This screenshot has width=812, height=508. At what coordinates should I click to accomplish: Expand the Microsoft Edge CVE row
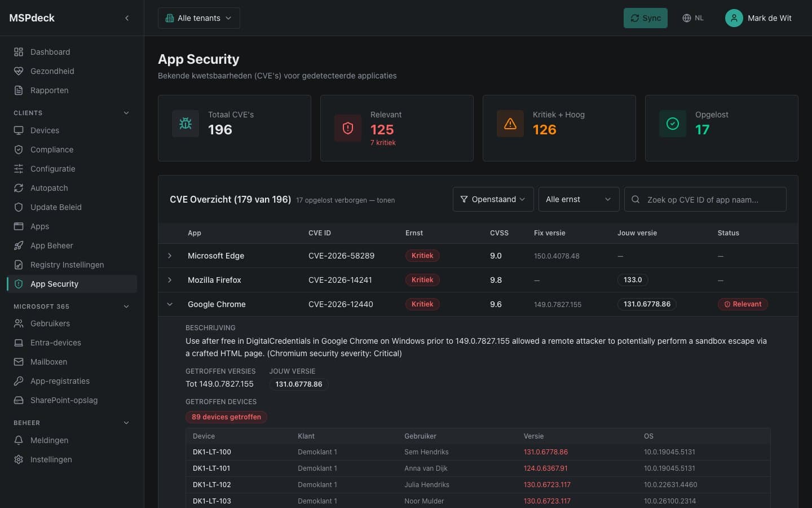click(x=170, y=256)
